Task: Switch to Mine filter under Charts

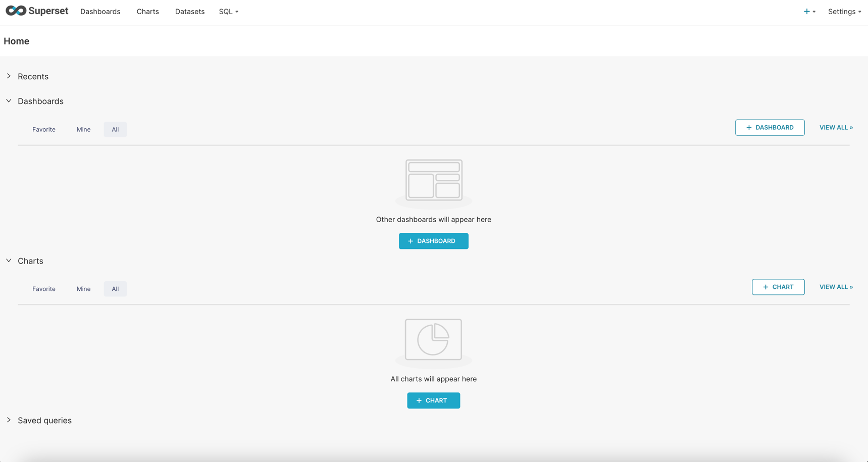Action: click(x=83, y=289)
